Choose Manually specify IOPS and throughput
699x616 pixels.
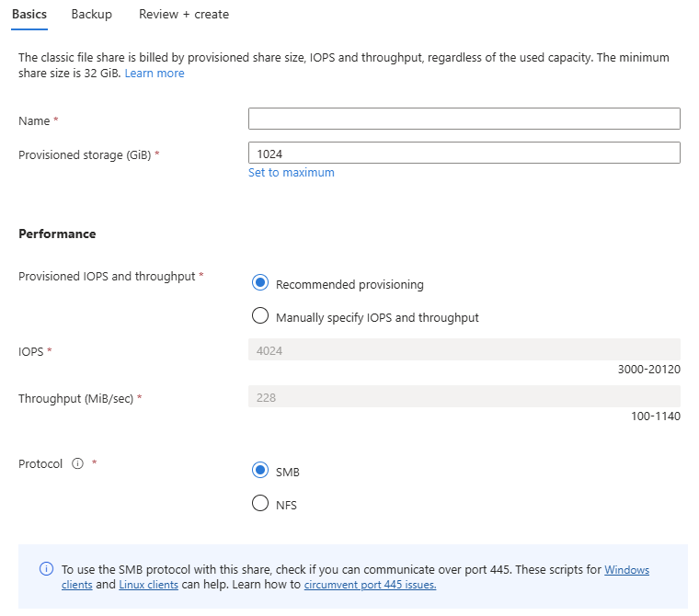click(260, 315)
